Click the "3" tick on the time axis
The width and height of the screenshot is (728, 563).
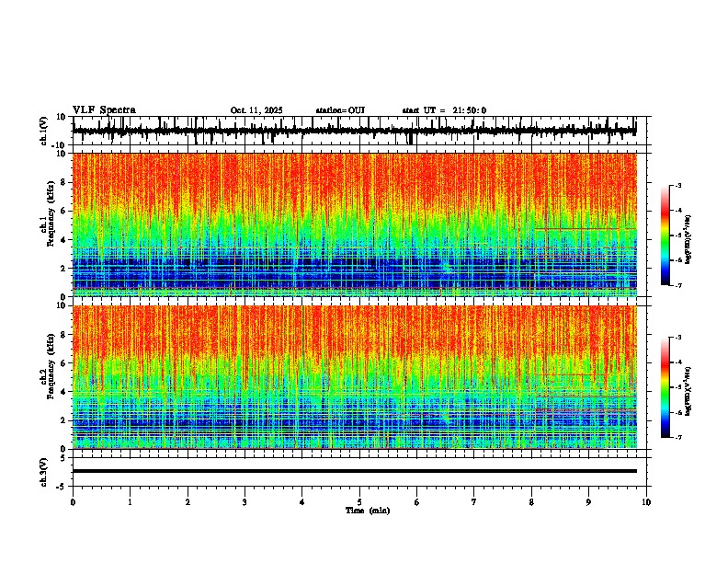click(x=245, y=502)
